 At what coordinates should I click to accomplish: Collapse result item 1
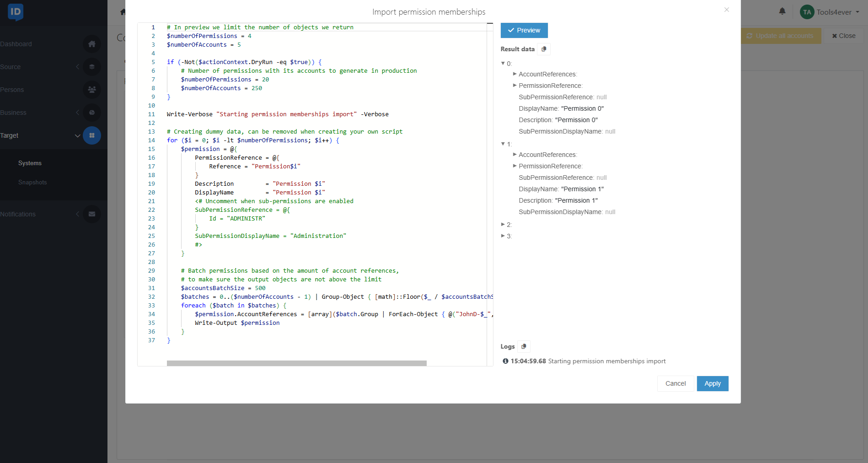pos(503,144)
